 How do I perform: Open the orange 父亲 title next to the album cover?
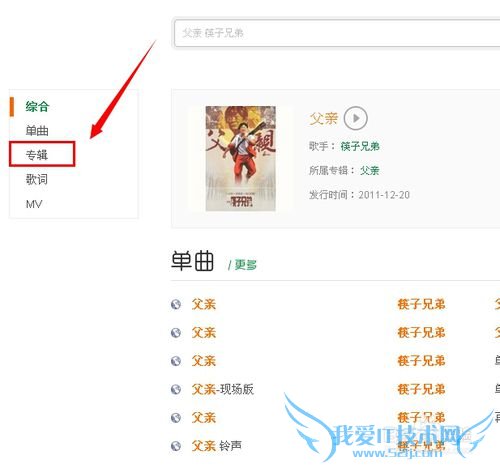click(x=324, y=118)
